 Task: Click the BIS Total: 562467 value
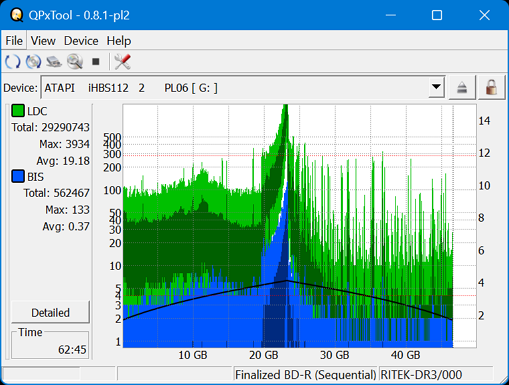pos(57,193)
